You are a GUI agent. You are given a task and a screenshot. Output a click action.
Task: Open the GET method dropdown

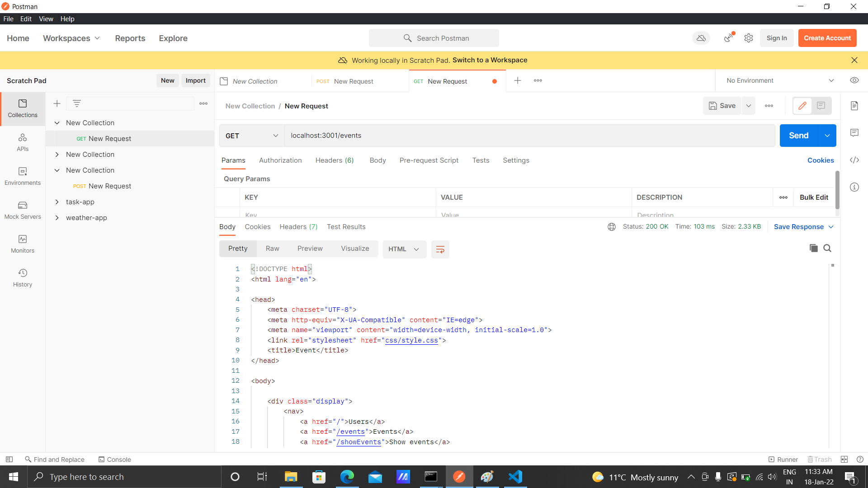(252, 136)
